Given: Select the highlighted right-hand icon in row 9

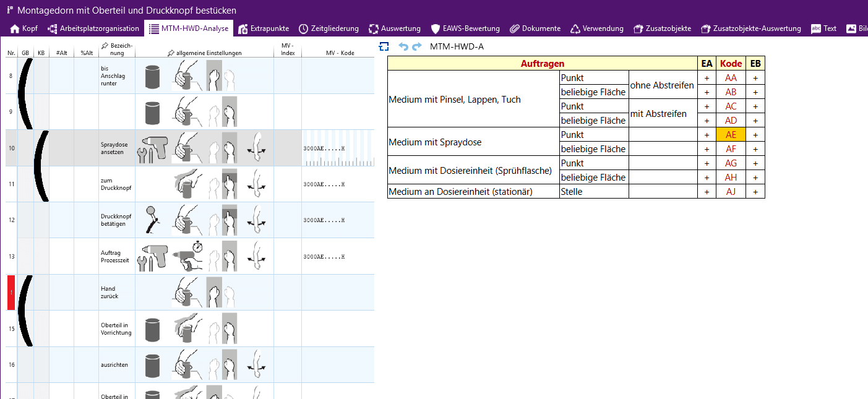Looking at the screenshot, I should click(230, 113).
